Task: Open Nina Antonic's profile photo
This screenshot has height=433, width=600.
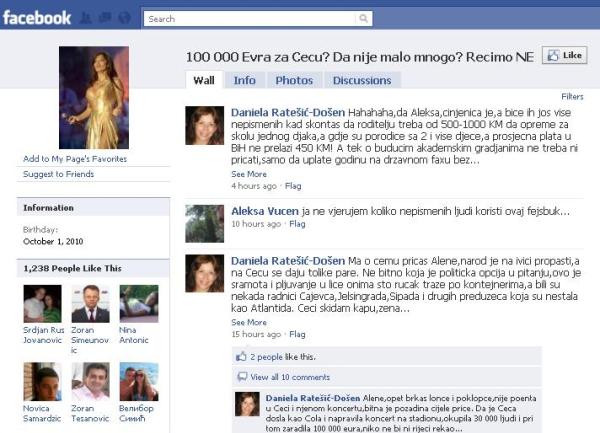Action: 139,304
